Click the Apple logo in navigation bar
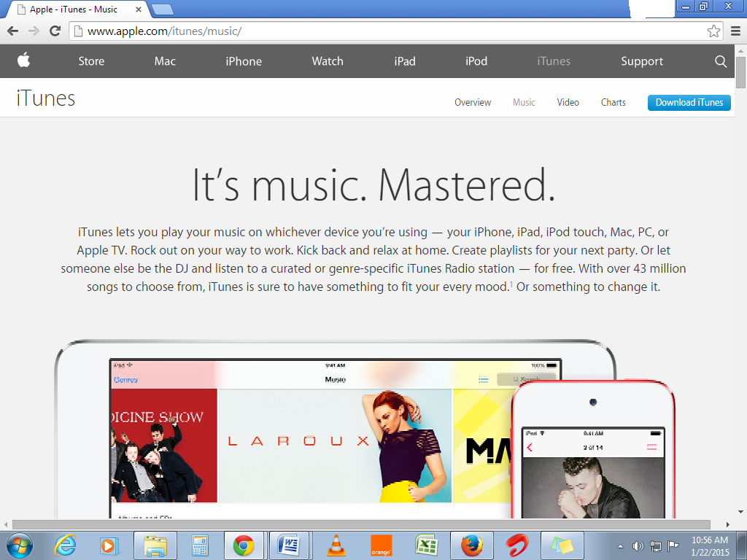The height and width of the screenshot is (560, 747). 24,61
